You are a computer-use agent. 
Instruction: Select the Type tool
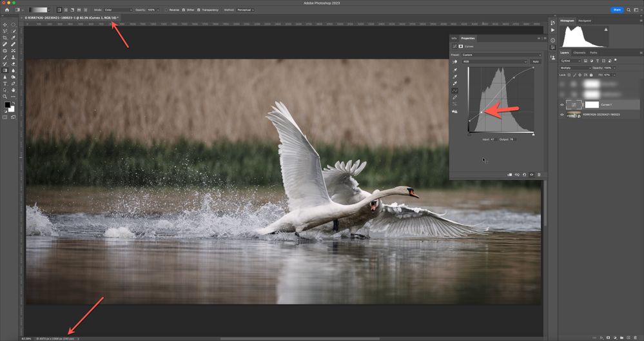coord(5,83)
